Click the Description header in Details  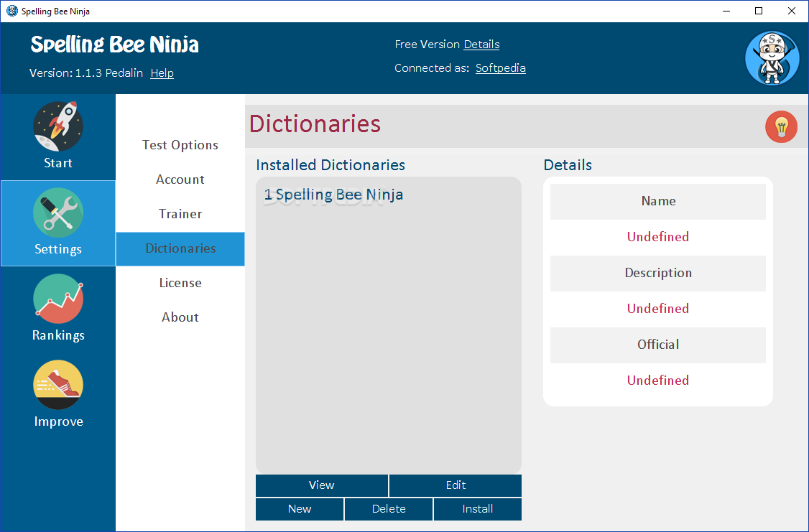click(658, 274)
